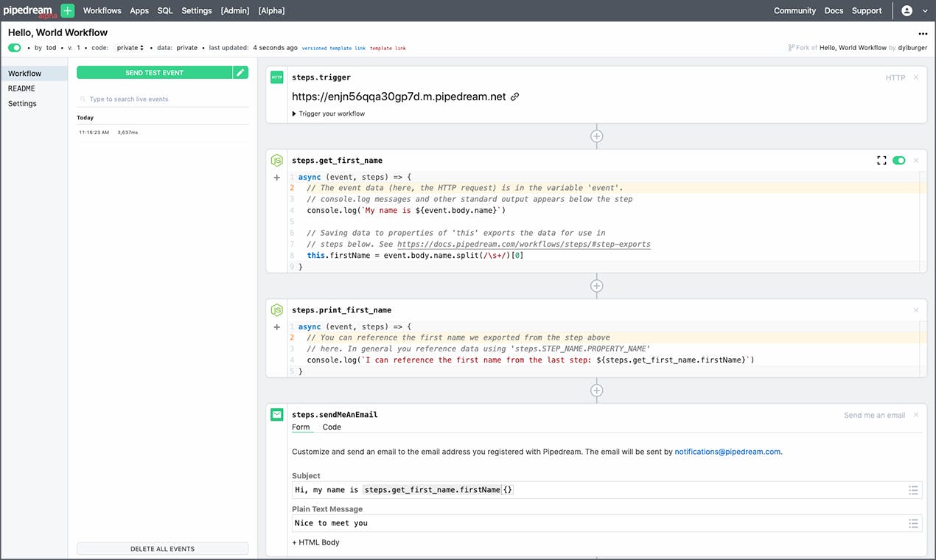Open the three-dots workflow options menu

click(x=923, y=34)
